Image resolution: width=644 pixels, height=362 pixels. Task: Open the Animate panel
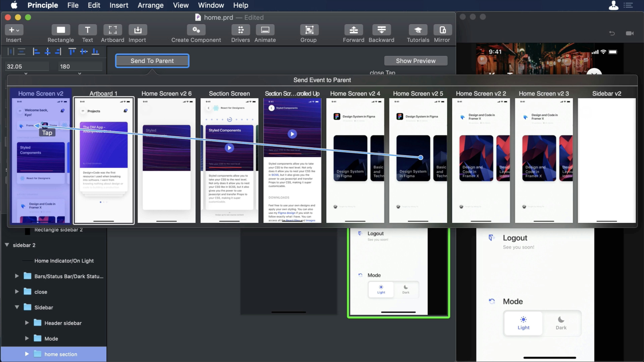tap(265, 30)
